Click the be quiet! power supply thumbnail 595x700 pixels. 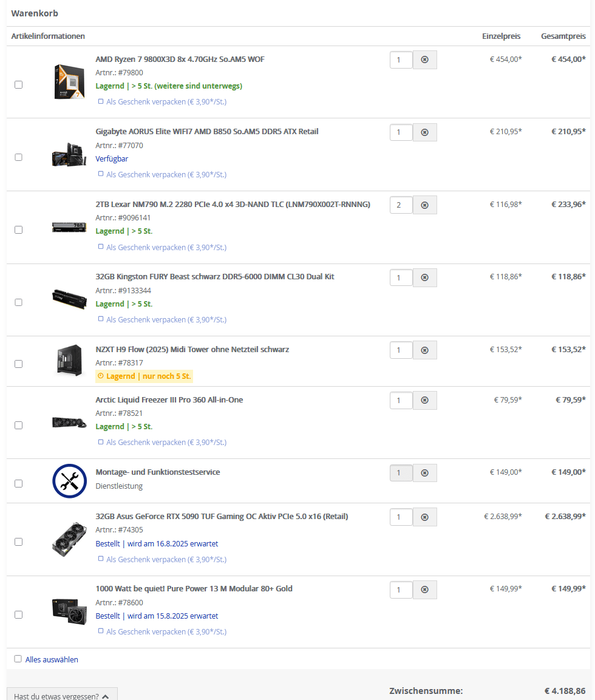[x=69, y=611]
